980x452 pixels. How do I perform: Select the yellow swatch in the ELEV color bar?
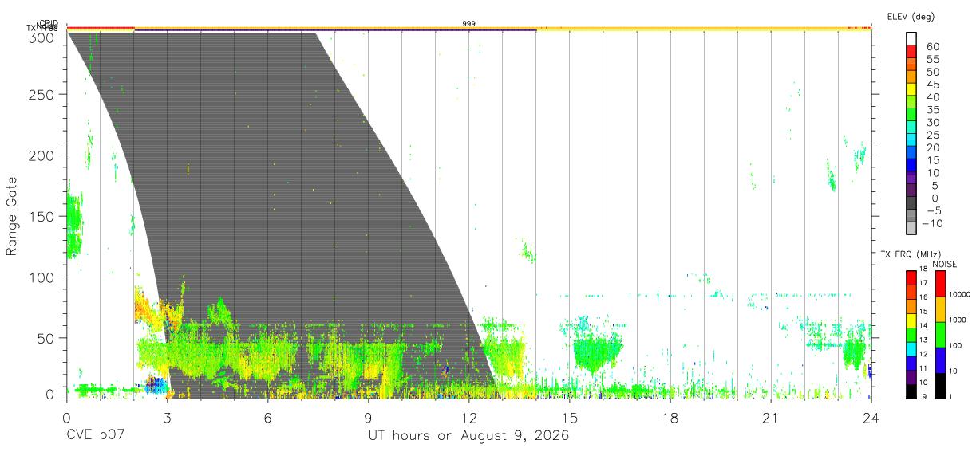911,90
